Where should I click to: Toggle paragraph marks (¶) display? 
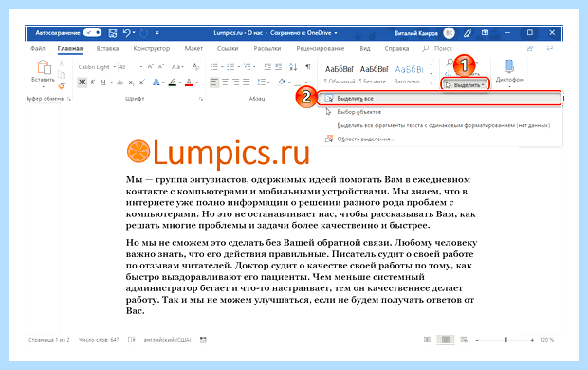[308, 66]
